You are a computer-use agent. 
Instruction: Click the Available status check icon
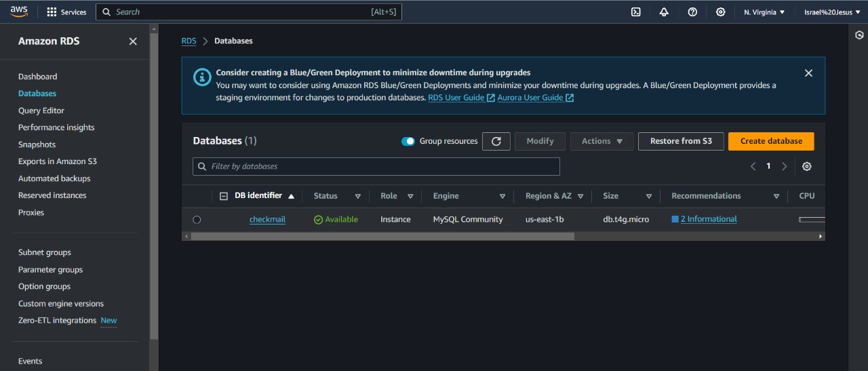pyautogui.click(x=318, y=220)
